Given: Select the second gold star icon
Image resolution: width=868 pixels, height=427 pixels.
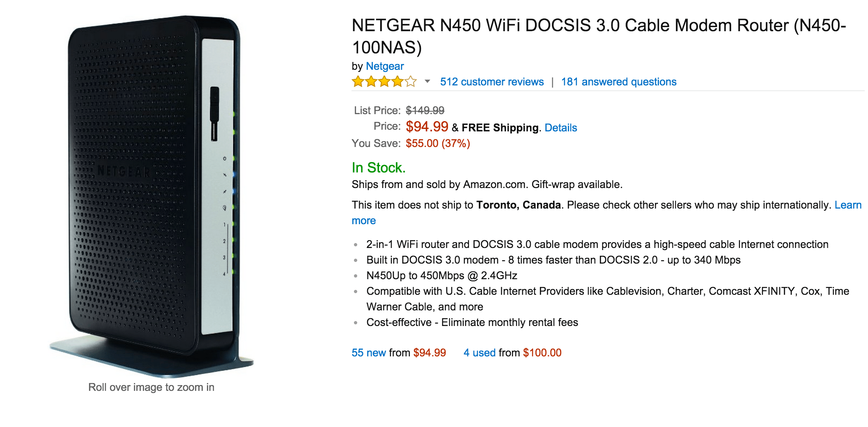Looking at the screenshot, I should (x=370, y=82).
